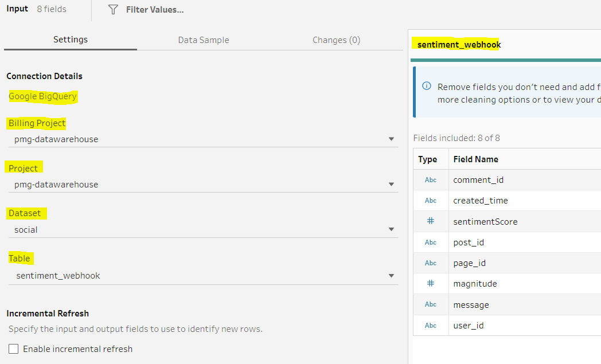Click the number type icon for magnitude
Image resolution: width=601 pixels, height=364 pixels.
430,284
